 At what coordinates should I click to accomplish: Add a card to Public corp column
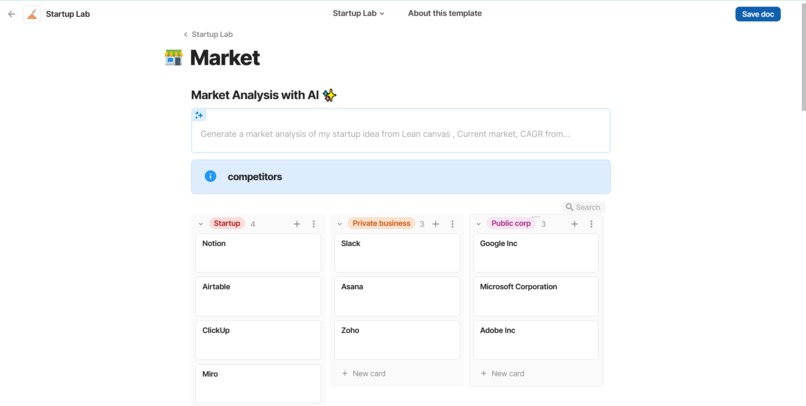pos(574,224)
